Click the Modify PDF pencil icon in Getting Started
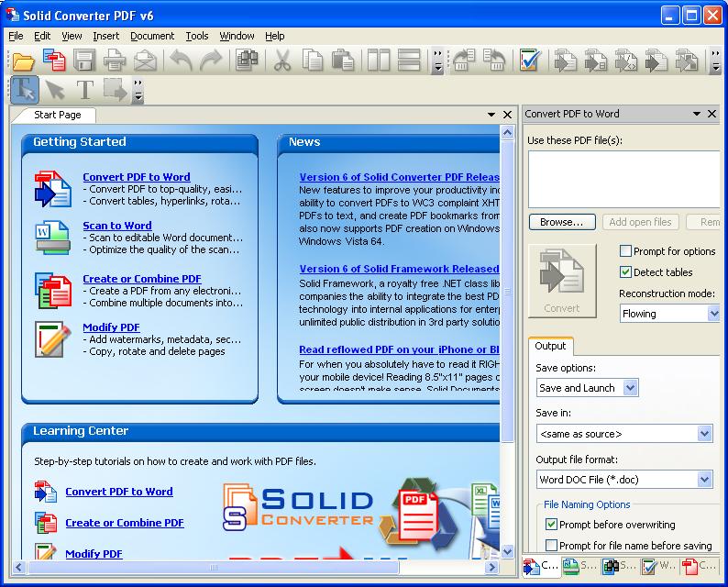728x587 pixels. [53, 339]
